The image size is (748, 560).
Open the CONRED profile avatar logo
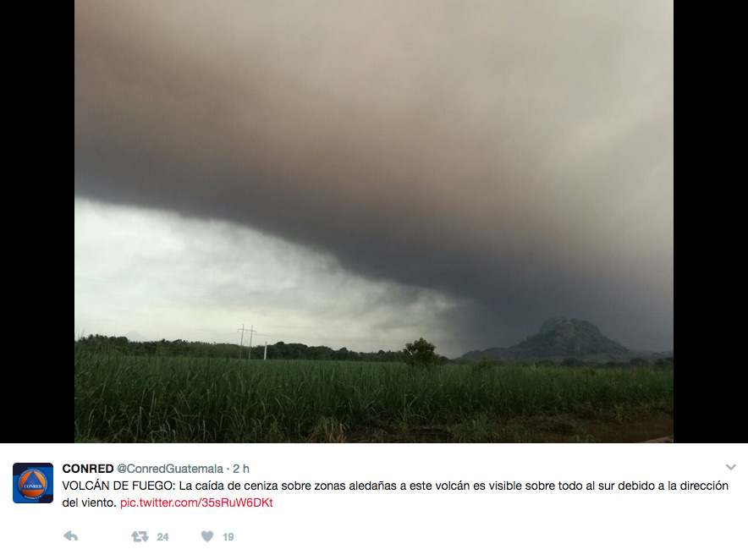tap(33, 483)
